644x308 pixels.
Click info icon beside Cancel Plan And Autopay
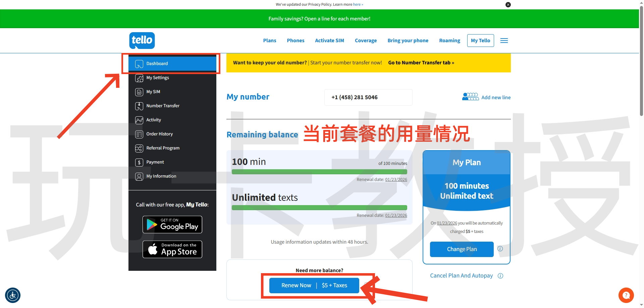coord(500,276)
